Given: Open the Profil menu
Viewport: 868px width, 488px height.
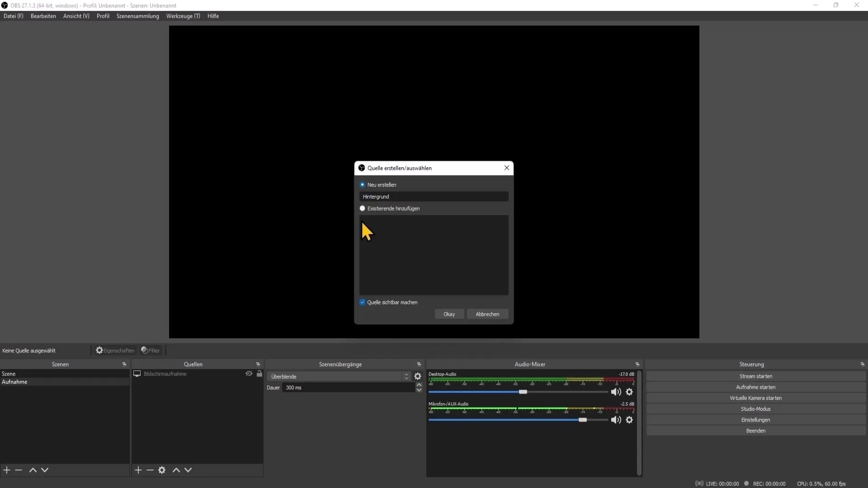Looking at the screenshot, I should 103,16.
